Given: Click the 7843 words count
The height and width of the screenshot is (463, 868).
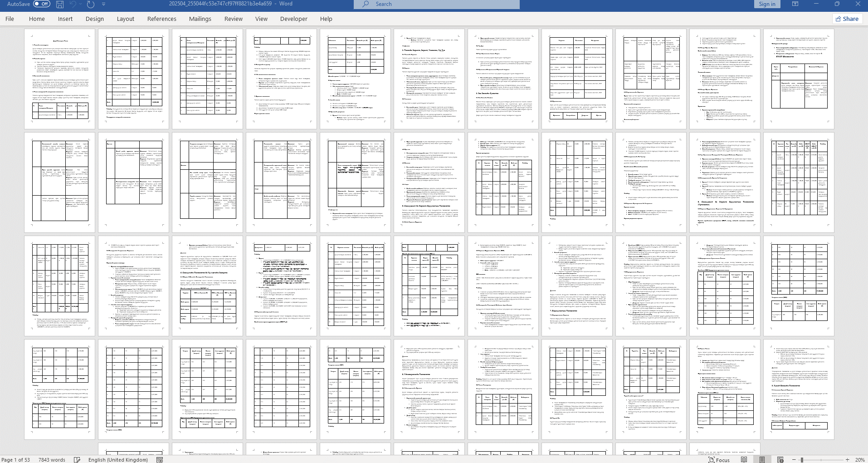Looking at the screenshot, I should click(x=52, y=459).
